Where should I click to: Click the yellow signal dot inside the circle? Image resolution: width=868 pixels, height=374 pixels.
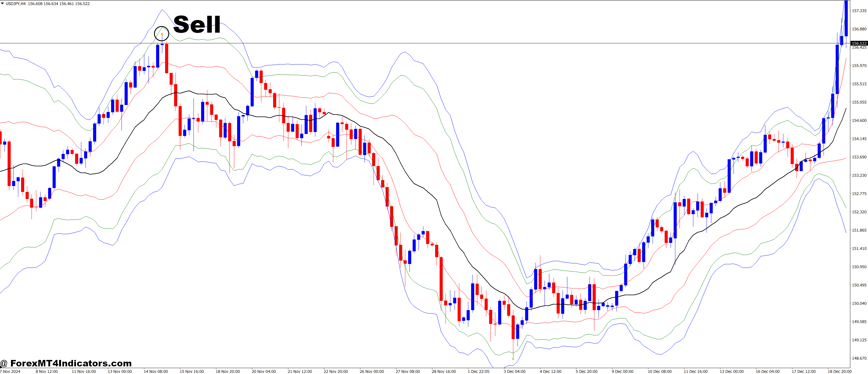tap(162, 34)
